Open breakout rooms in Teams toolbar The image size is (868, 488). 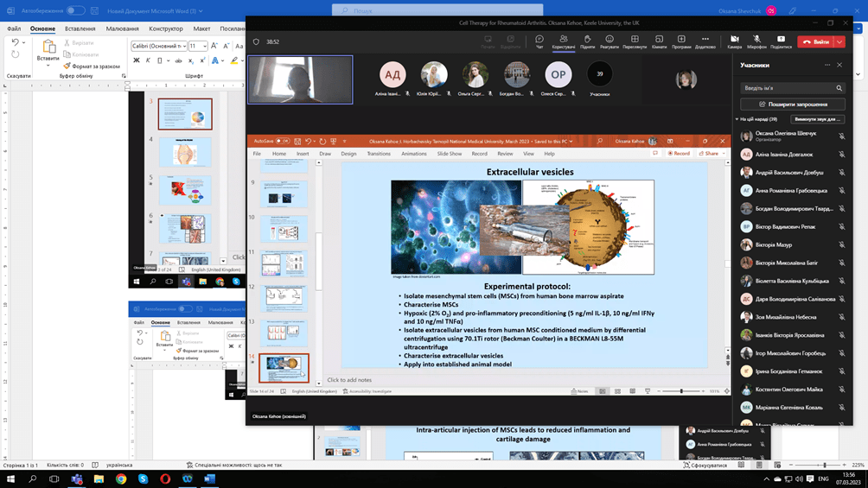click(659, 41)
